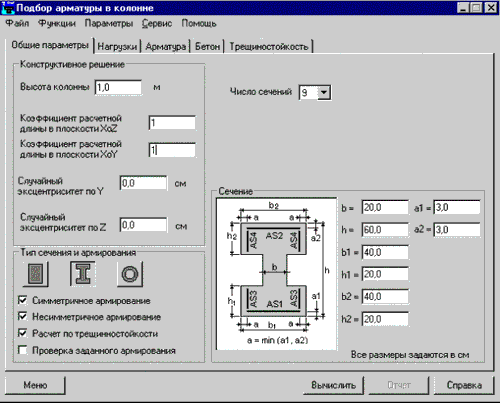This screenshot has width=500, height=403.
Task: Switch to the Арматура tab
Action: click(x=166, y=46)
